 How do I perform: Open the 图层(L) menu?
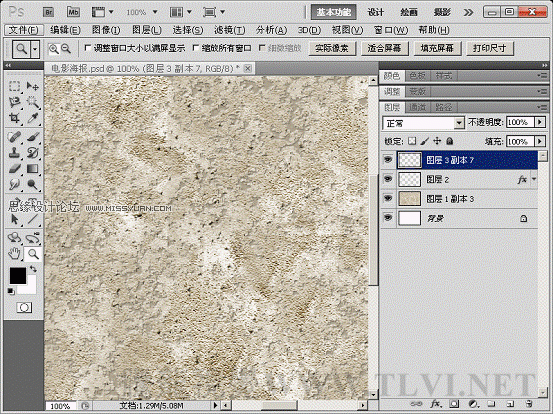[147, 30]
